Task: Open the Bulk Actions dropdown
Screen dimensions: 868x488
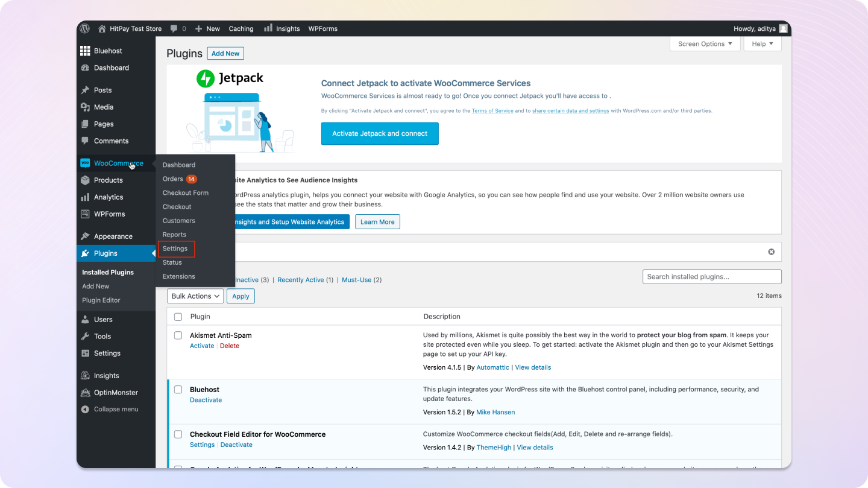Action: pos(195,296)
